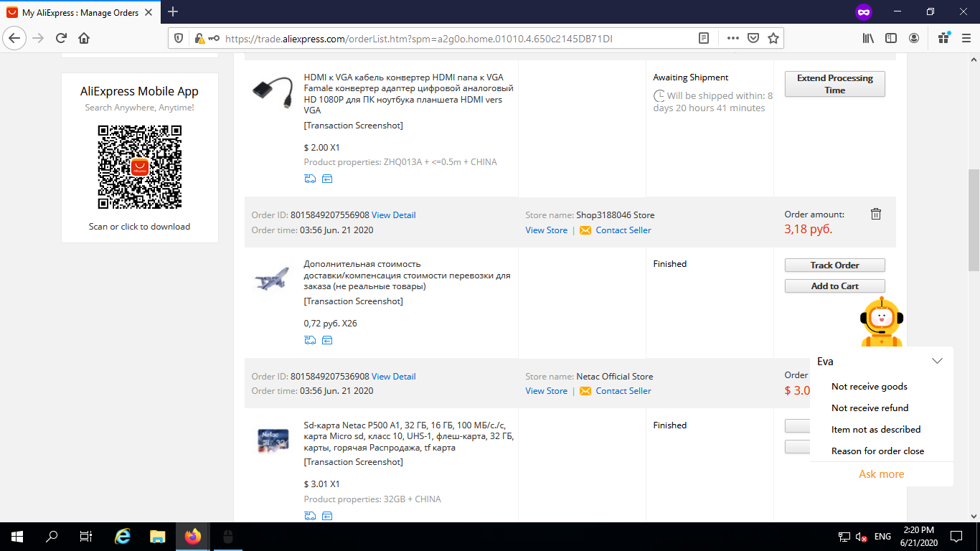Open the Windows notification center

point(956,537)
